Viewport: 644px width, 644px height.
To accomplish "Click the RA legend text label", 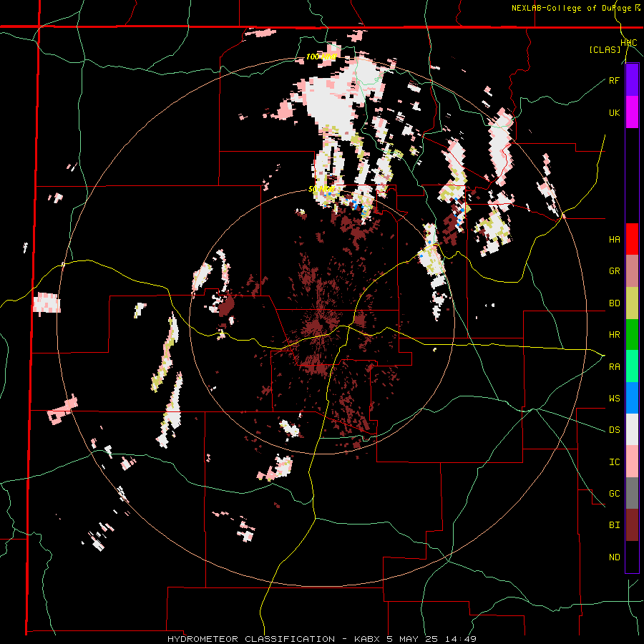I will [614, 367].
